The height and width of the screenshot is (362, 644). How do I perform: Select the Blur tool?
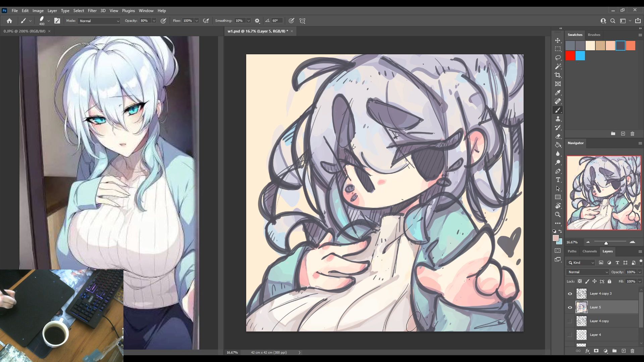558,154
